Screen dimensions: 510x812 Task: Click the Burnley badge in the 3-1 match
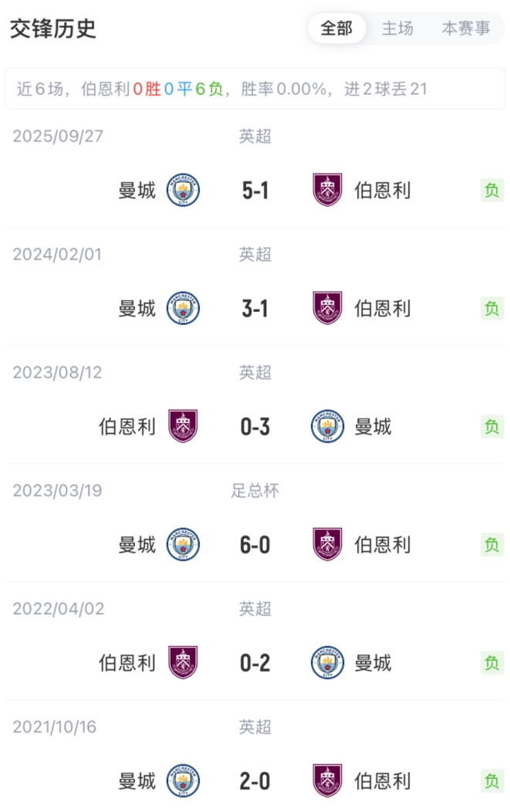[328, 308]
